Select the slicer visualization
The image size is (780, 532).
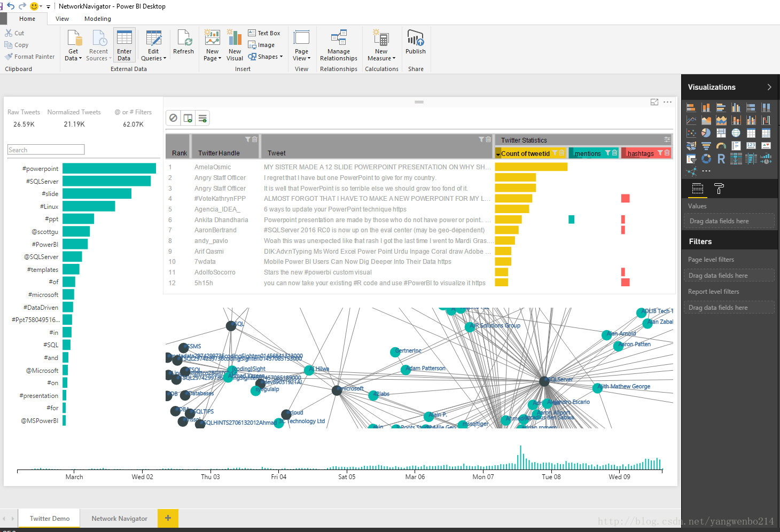click(x=691, y=159)
